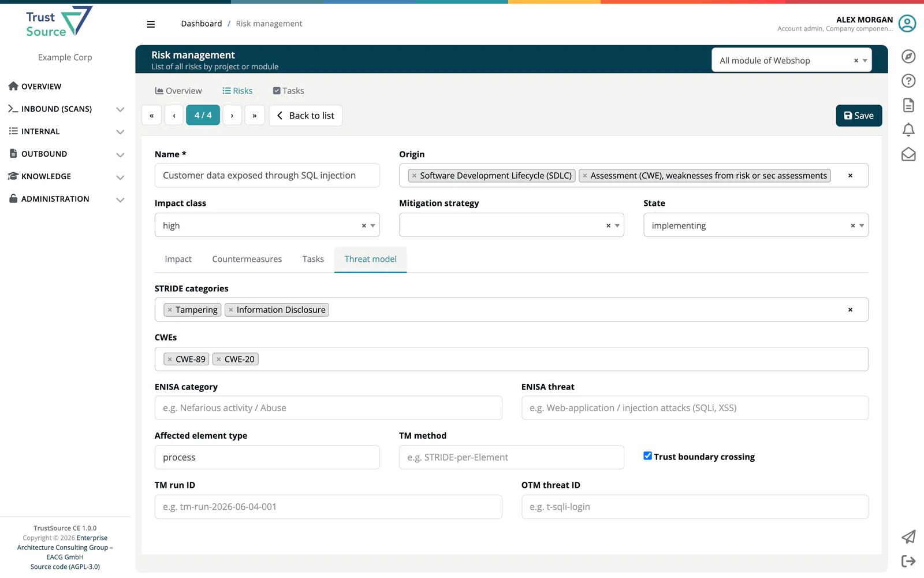Click the Save button
Viewport: 924px width, 578px height.
pos(859,116)
